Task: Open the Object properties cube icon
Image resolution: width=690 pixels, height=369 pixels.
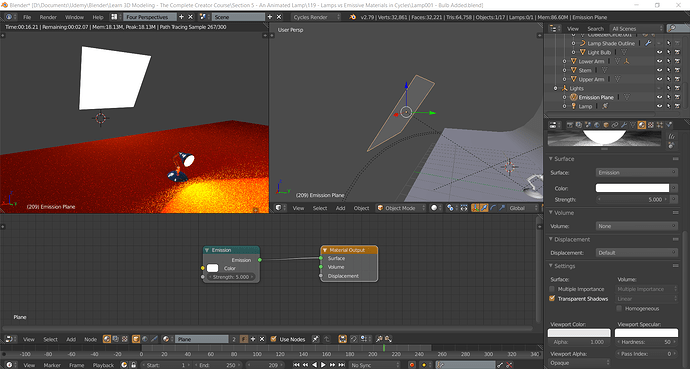Action: pyautogui.click(x=606, y=125)
